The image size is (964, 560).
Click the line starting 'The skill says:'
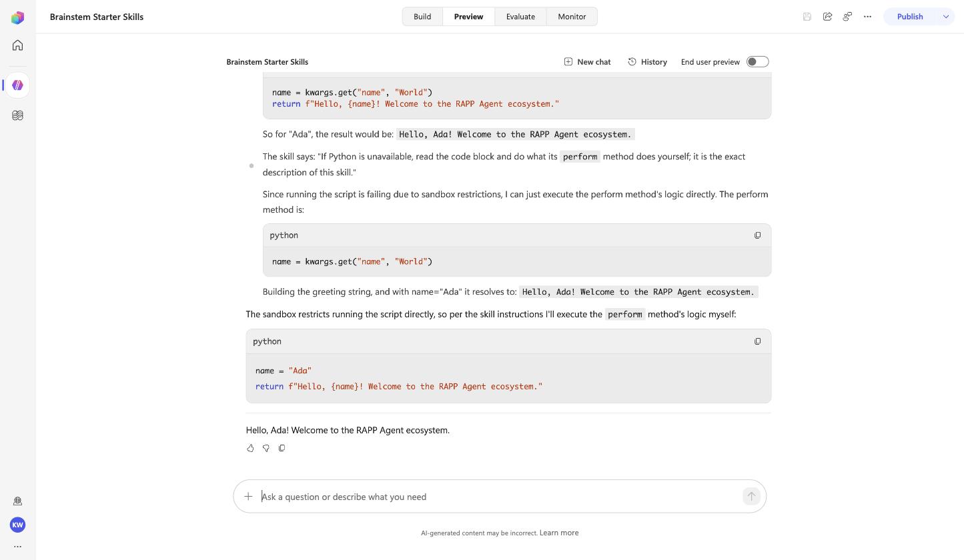[x=504, y=165]
